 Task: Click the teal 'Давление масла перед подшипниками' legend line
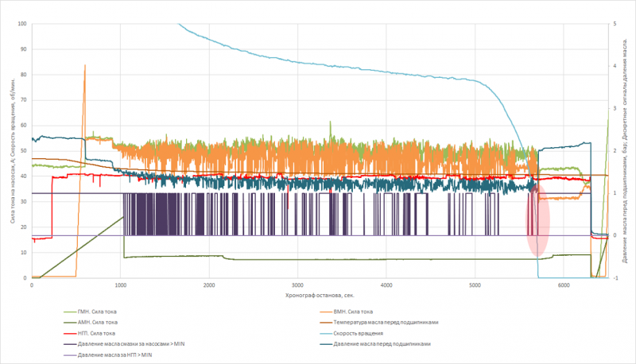(326, 344)
